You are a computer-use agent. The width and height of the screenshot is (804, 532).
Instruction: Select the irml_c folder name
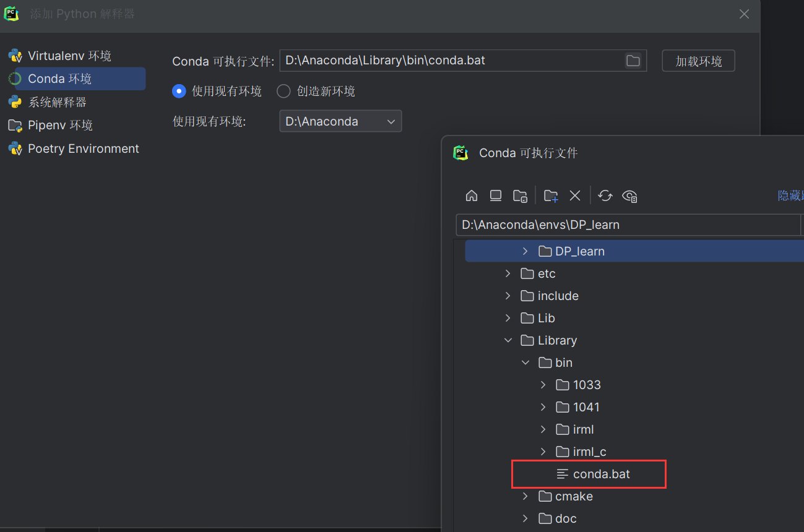click(590, 452)
